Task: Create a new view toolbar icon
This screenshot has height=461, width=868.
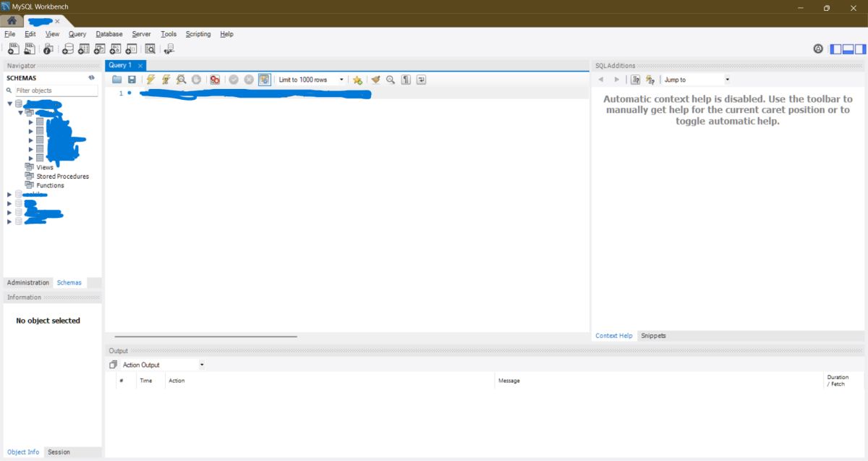Action: (x=100, y=49)
